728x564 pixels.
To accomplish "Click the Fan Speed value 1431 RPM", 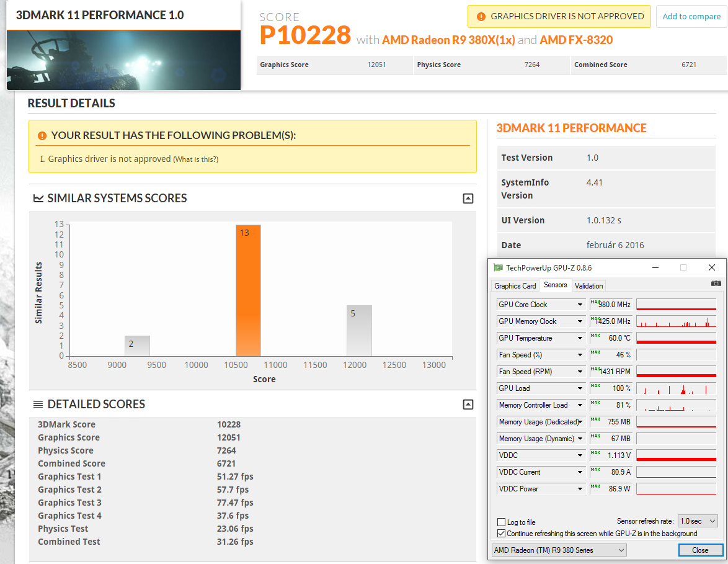I will [x=615, y=372].
